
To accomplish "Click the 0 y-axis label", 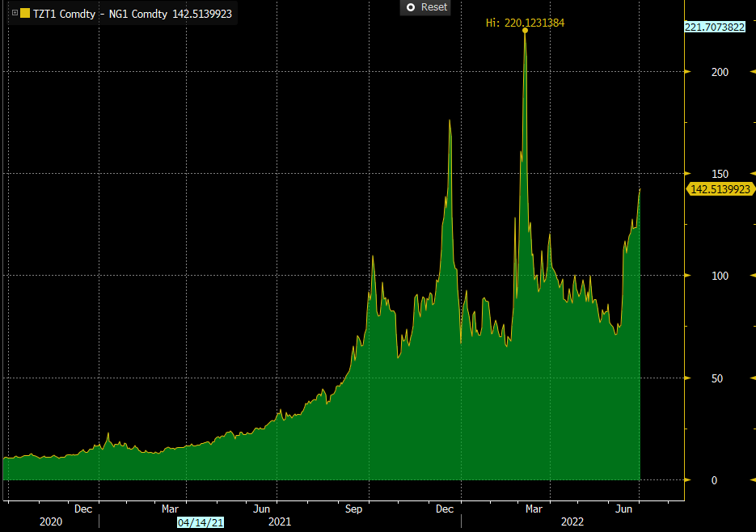I will [x=714, y=480].
